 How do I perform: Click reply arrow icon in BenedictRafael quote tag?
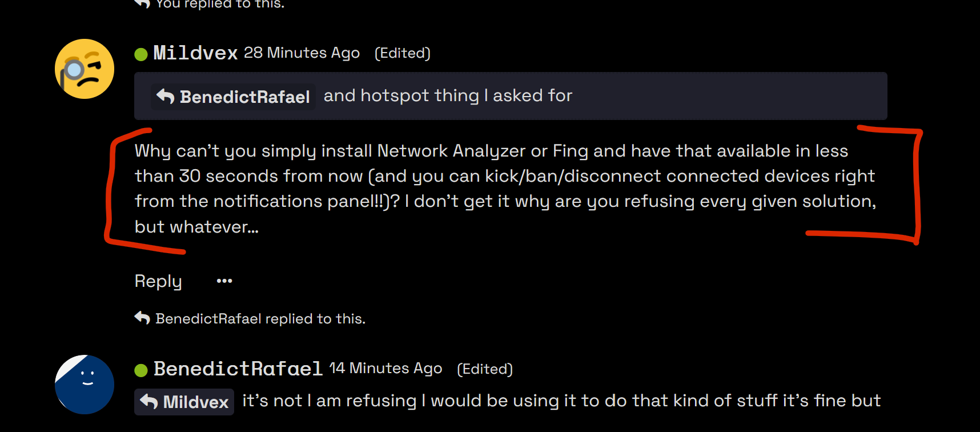pyautogui.click(x=166, y=97)
